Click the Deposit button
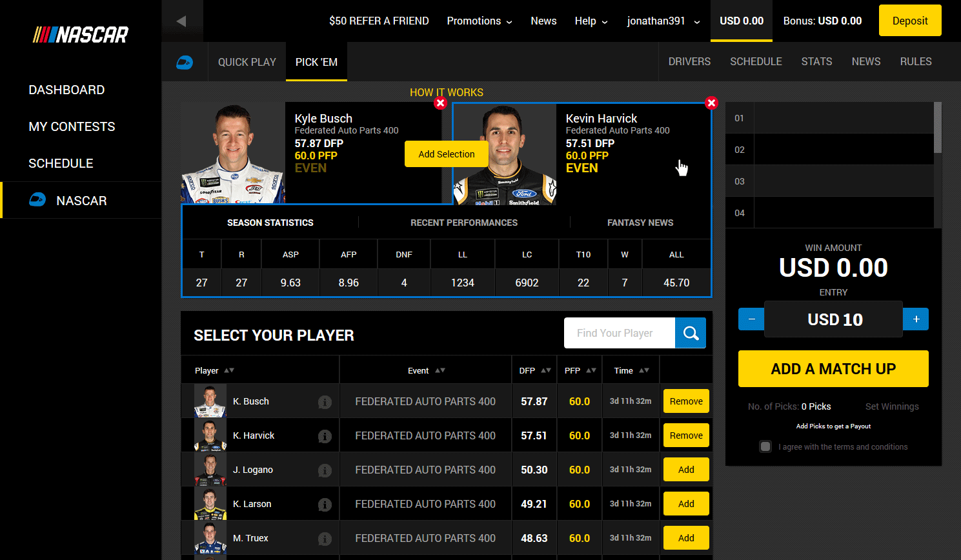Viewport: 961px width, 560px height. (910, 21)
